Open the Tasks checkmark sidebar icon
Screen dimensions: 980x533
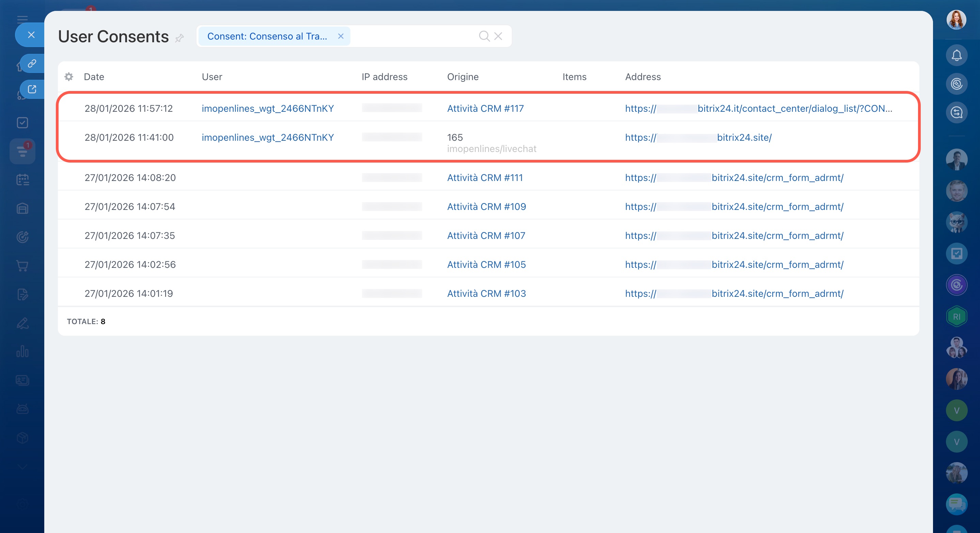22,123
